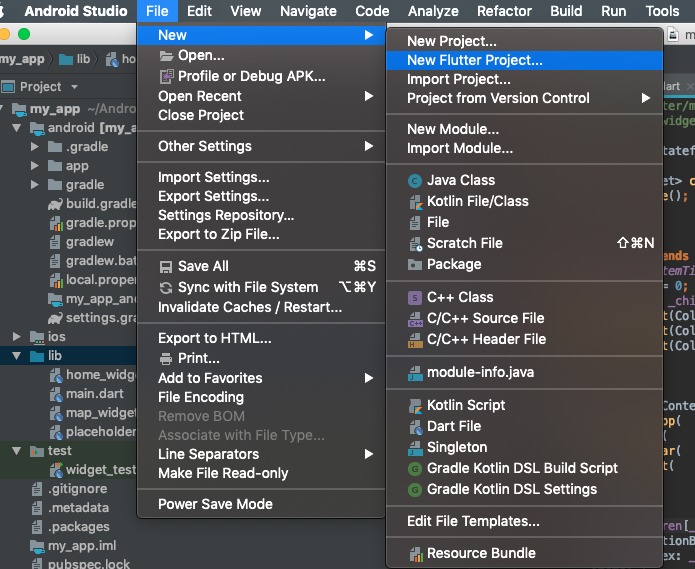Open Line Separators submenu
The image size is (695, 569).
pyautogui.click(x=261, y=454)
